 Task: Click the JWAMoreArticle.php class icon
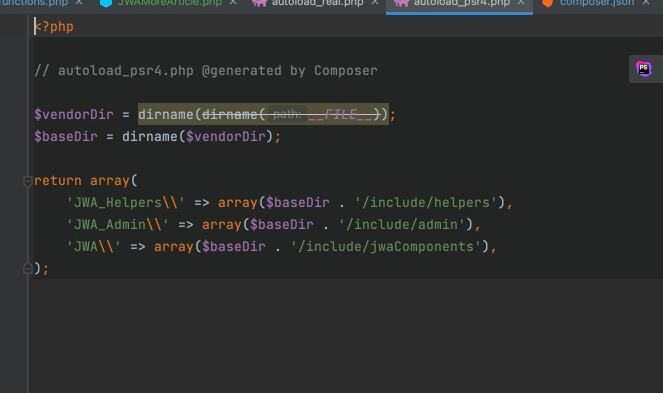coord(106,3)
